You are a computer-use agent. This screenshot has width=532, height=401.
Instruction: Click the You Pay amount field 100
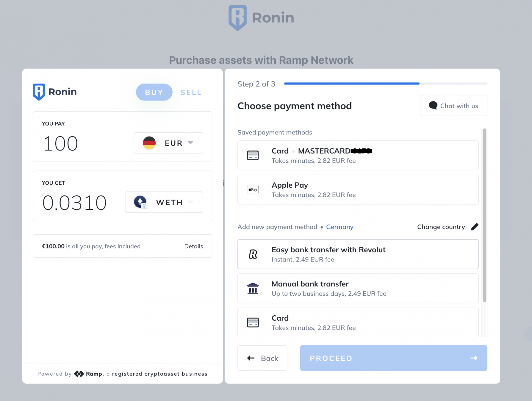tap(61, 144)
